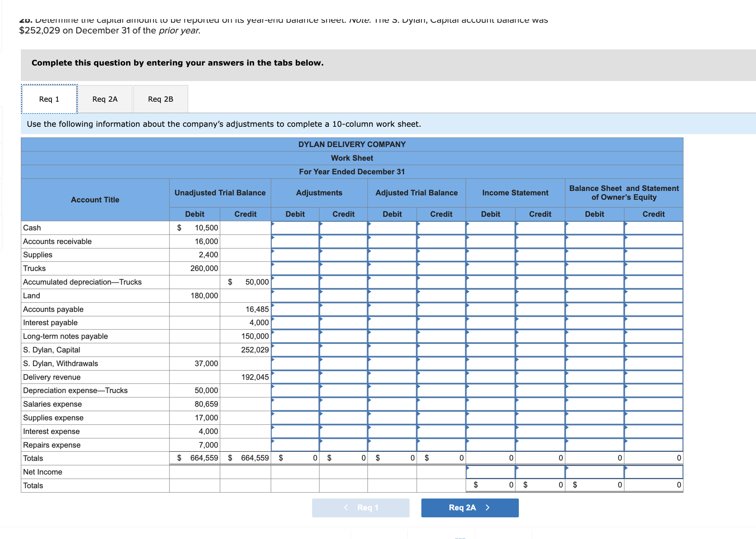Click the Delivery revenue credit 192,045

point(255,377)
